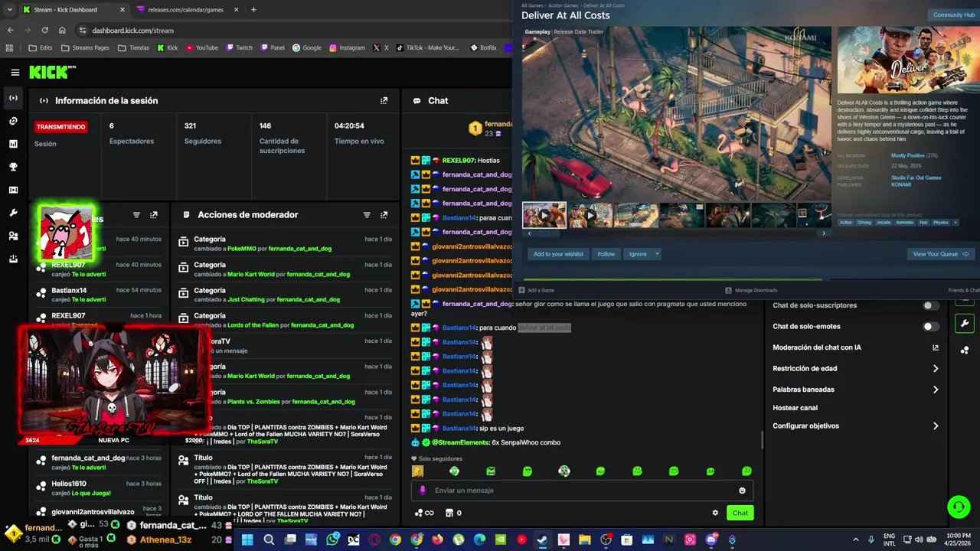Toggle Chat de solo-emotes switch

[930, 327]
